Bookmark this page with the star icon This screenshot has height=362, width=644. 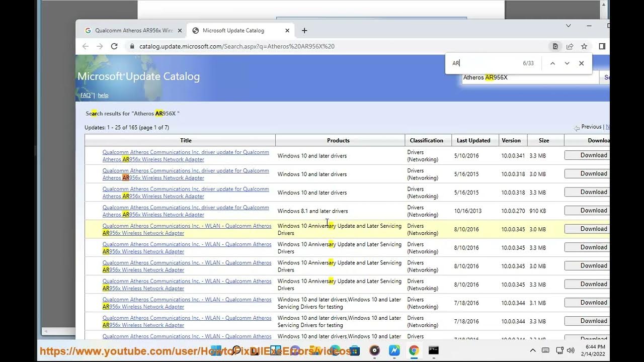click(584, 46)
